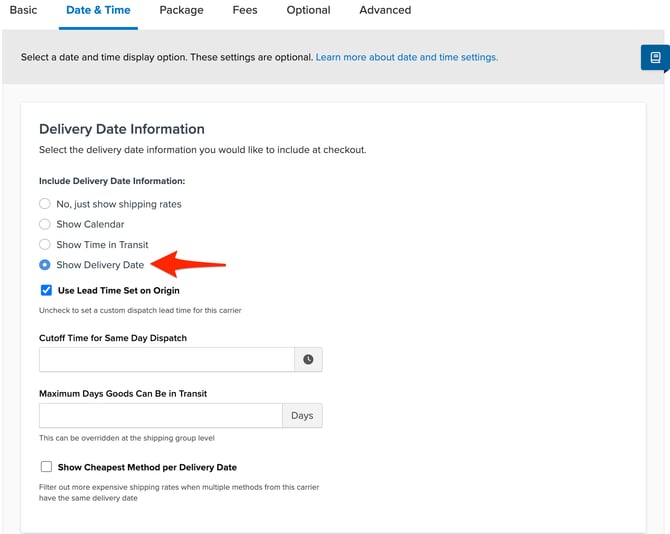Select the Date & Time tab
This screenshot has height=534, width=670.
(98, 10)
